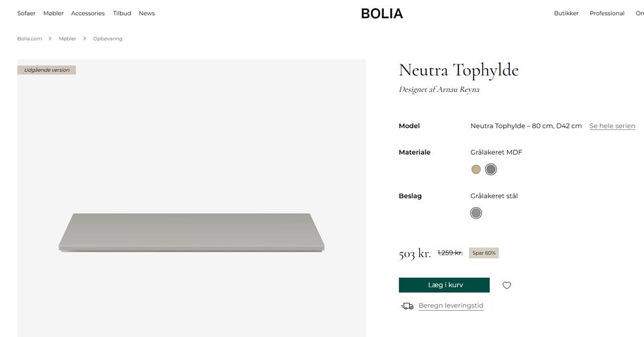Select the beige material swatch
Viewport: 644px width, 337px height.
pos(476,170)
